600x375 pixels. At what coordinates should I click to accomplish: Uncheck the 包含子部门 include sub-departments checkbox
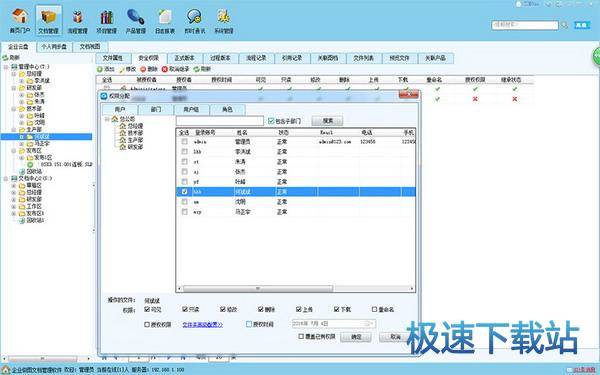pos(271,121)
